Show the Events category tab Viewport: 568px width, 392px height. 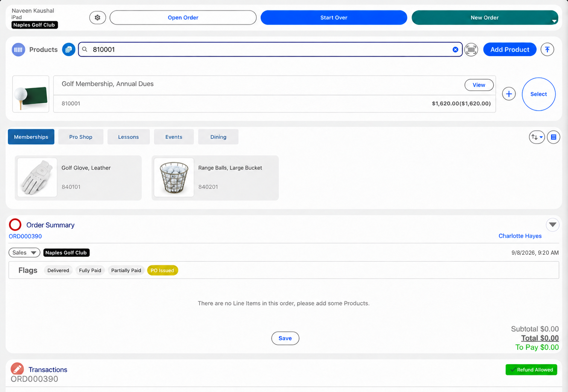pyautogui.click(x=174, y=137)
